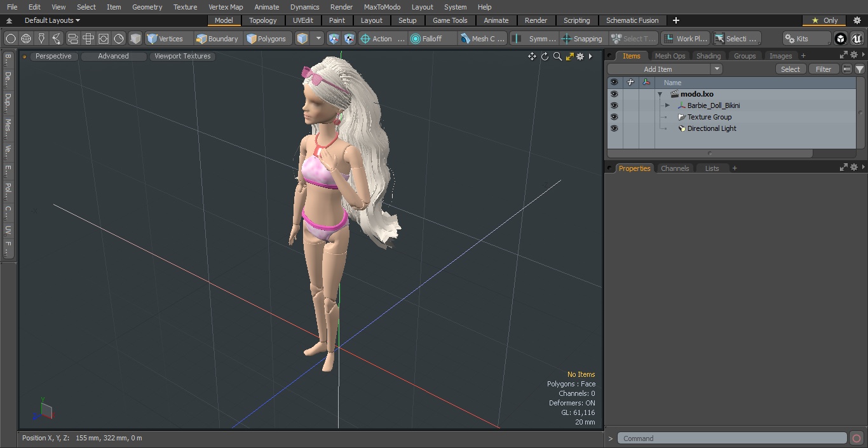Click the layout settings gear near Only

pyautogui.click(x=857, y=20)
